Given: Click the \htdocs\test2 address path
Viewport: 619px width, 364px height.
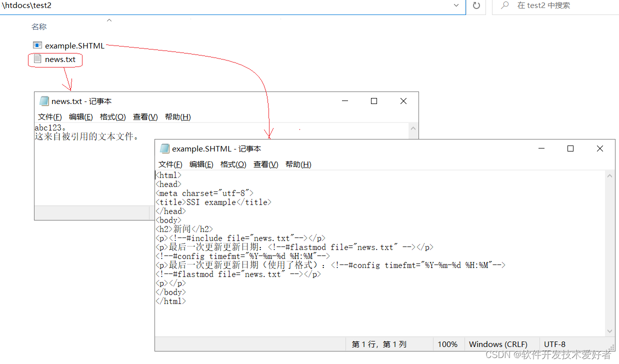Looking at the screenshot, I should coord(27,5).
